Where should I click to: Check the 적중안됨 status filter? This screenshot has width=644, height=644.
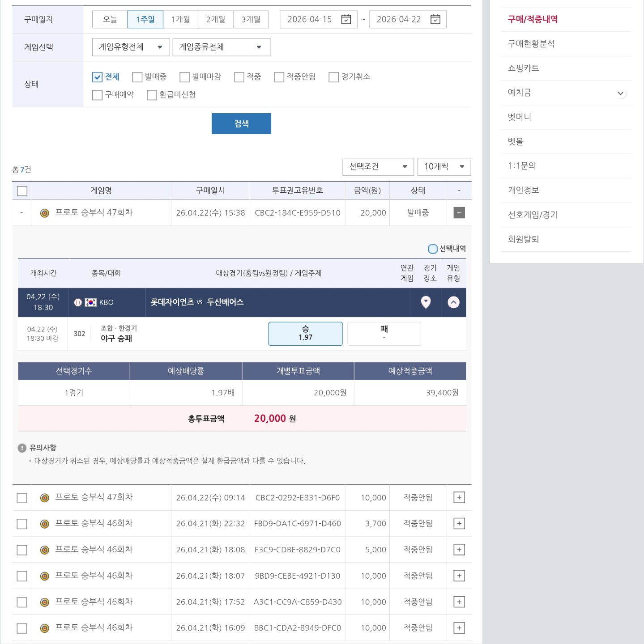tap(279, 77)
